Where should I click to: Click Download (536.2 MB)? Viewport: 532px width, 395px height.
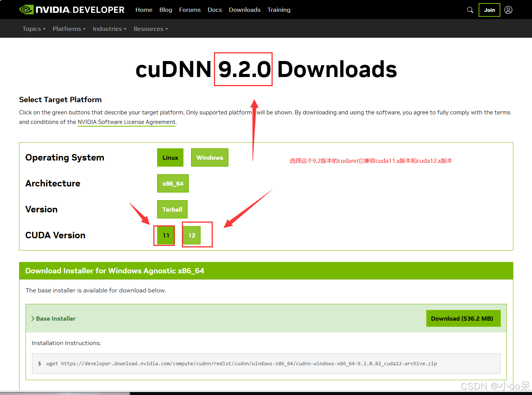pyautogui.click(x=463, y=318)
